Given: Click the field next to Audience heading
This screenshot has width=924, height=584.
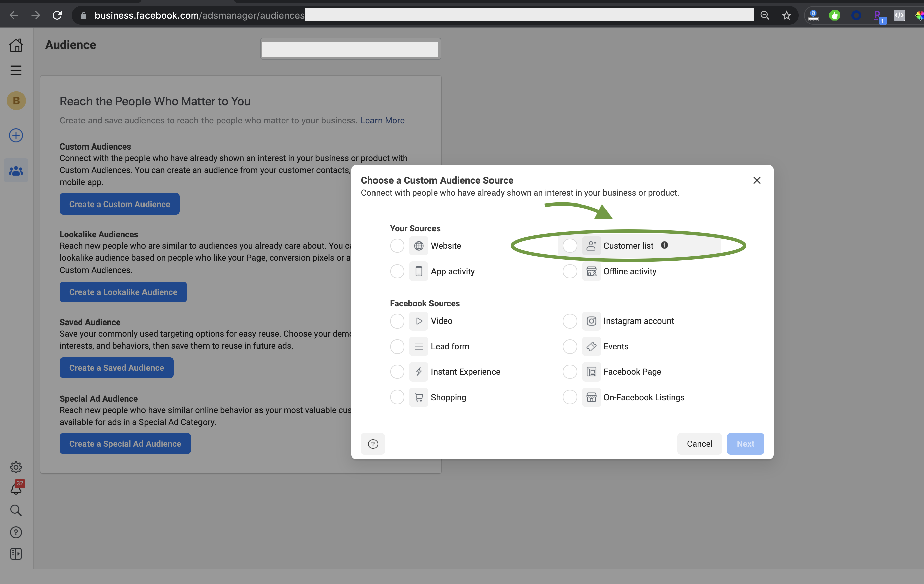Looking at the screenshot, I should point(350,49).
